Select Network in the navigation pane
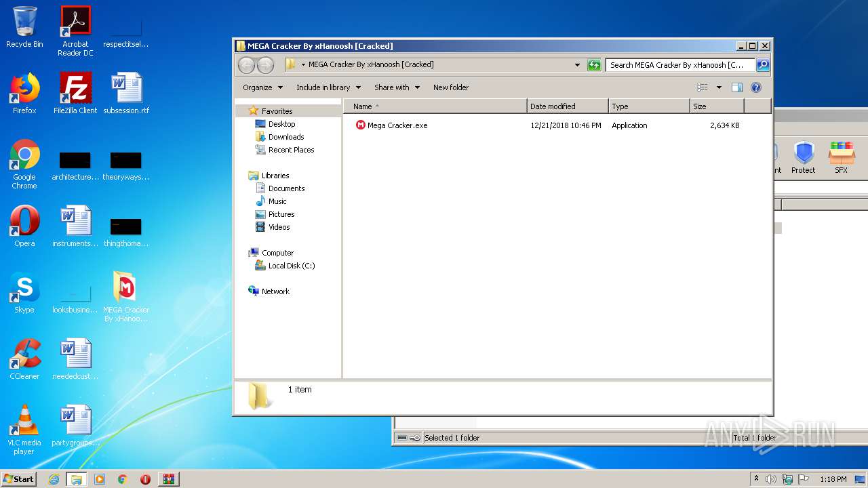The width and height of the screenshot is (868, 488). pyautogui.click(x=275, y=291)
